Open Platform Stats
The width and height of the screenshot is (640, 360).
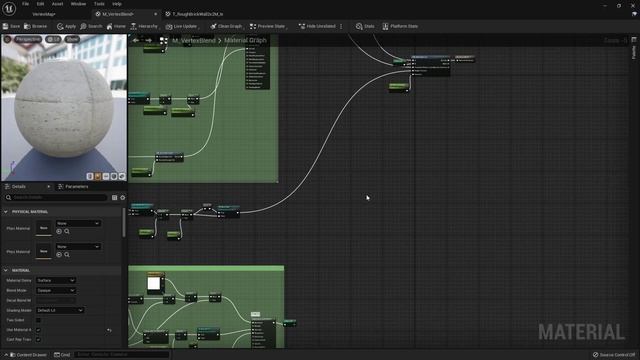(400, 26)
